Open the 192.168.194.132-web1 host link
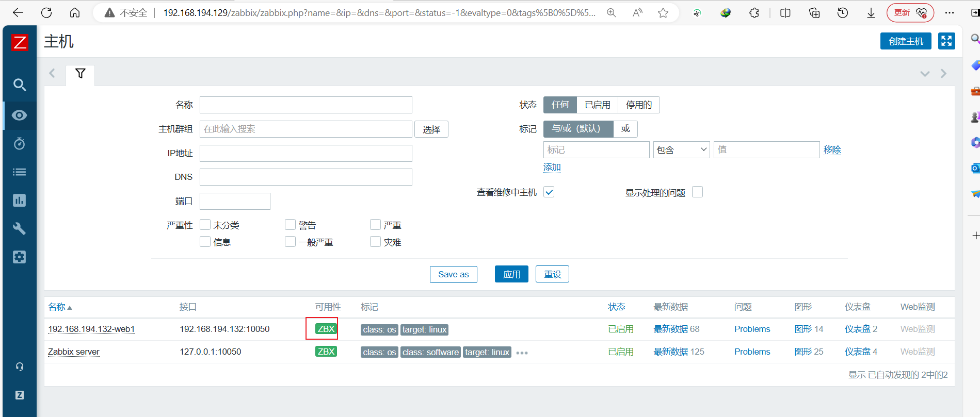This screenshot has height=417, width=980. 91,329
